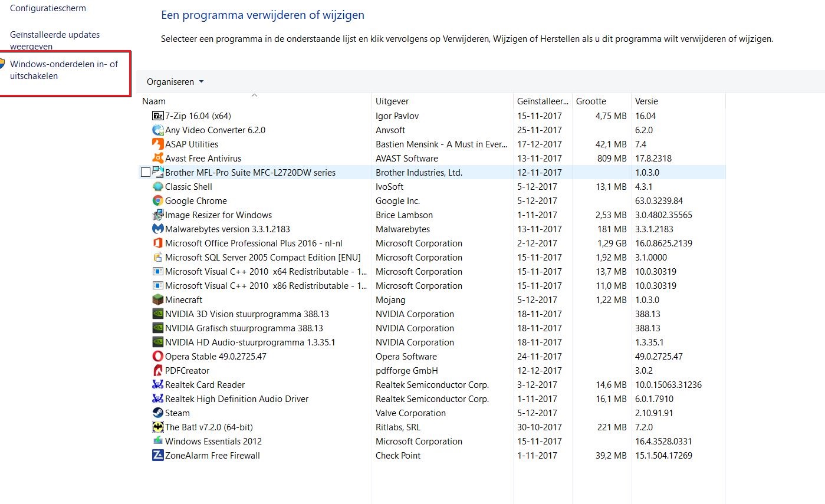Select the Google Chrome row
Screen dimensions: 825x504
432,201
